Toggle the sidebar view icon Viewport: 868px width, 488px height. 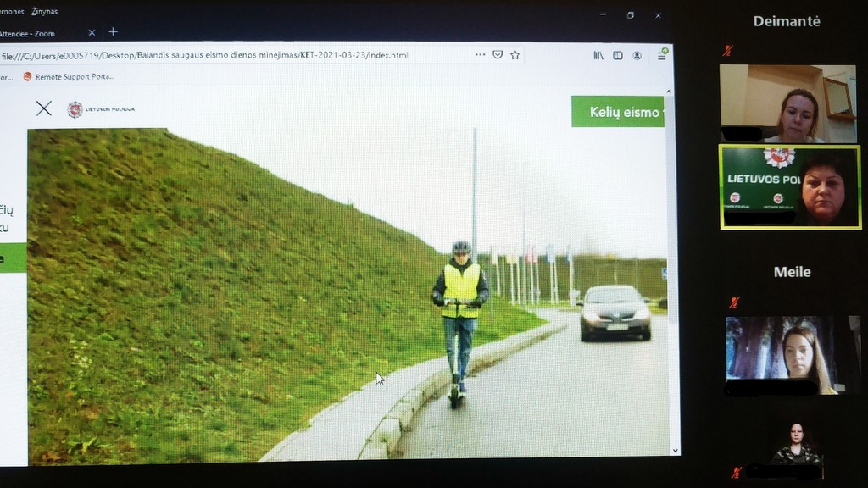pyautogui.click(x=618, y=55)
